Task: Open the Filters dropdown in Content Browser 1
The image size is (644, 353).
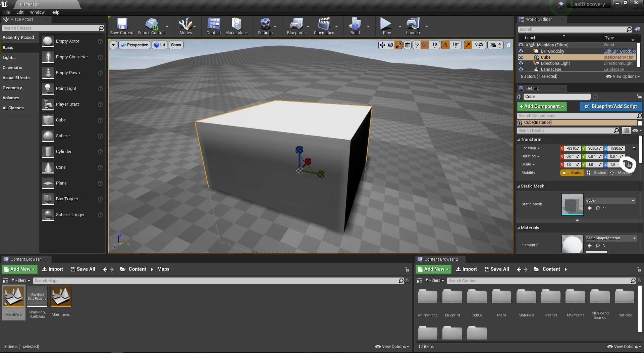Action: [x=21, y=281]
